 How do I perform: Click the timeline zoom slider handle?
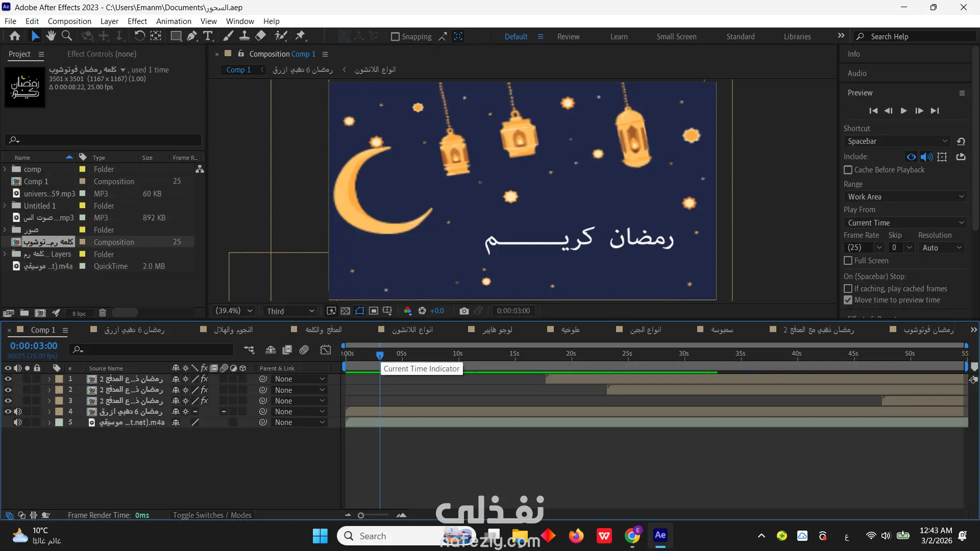(x=361, y=516)
